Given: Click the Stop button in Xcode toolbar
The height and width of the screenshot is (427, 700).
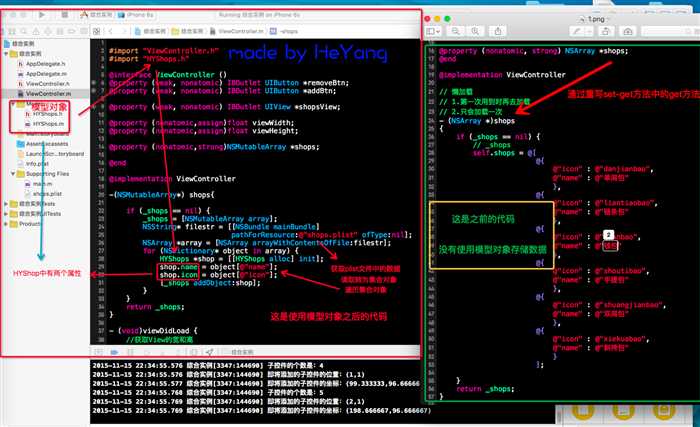Looking at the screenshot, I should pos(65,15).
